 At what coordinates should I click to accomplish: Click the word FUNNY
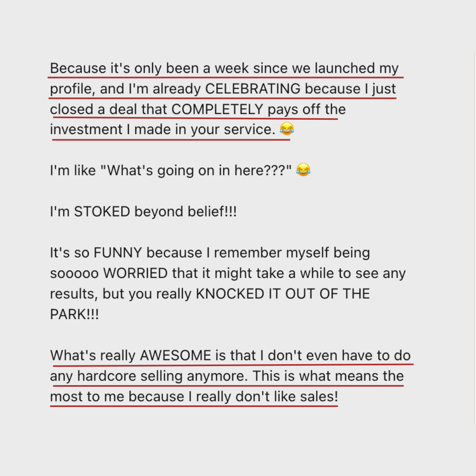(x=118, y=253)
